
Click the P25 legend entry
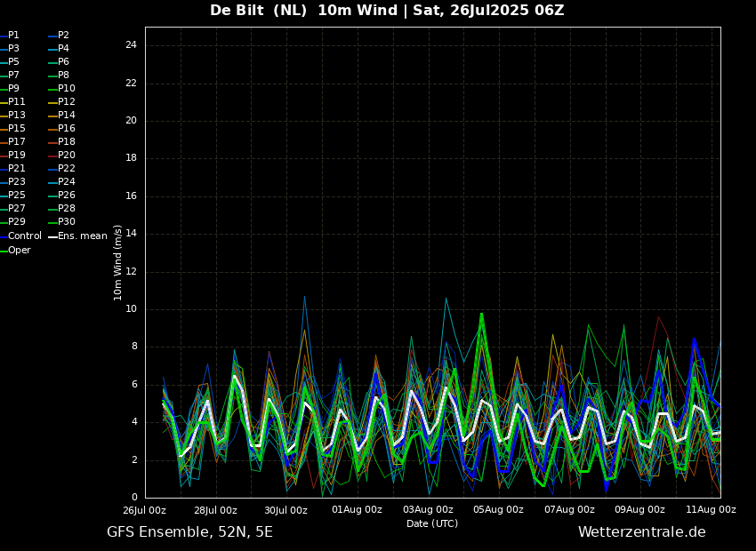[16, 196]
